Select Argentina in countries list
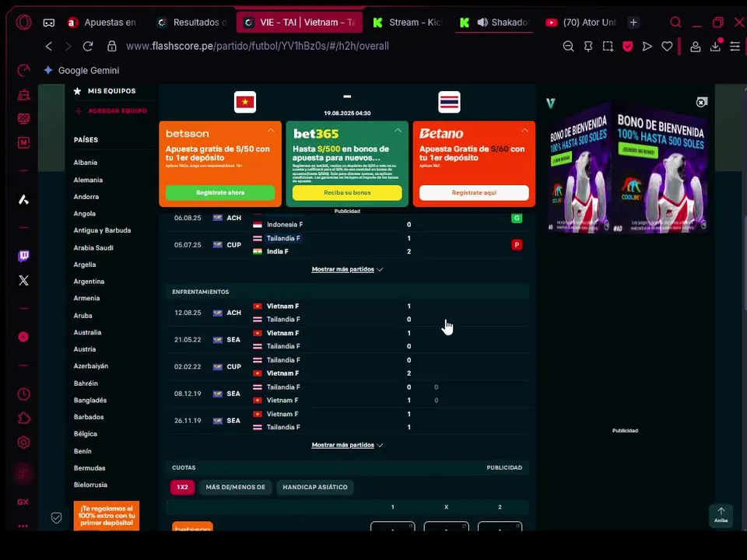The height and width of the screenshot is (560, 747). point(89,282)
